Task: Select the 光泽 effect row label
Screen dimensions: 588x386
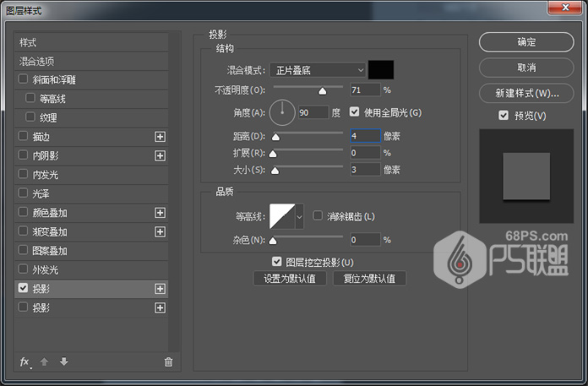Action: click(41, 193)
